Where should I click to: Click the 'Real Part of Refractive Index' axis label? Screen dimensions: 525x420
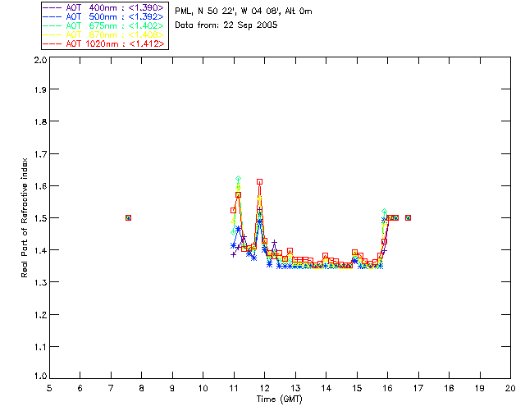[24, 217]
